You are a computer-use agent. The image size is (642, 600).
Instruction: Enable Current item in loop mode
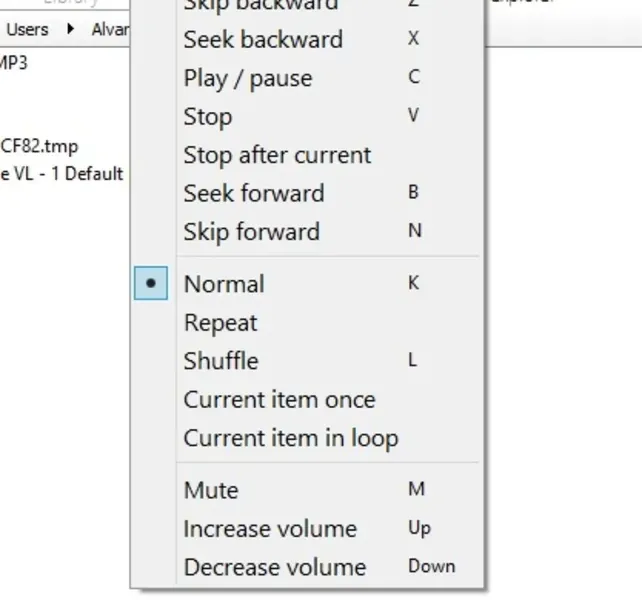click(290, 438)
